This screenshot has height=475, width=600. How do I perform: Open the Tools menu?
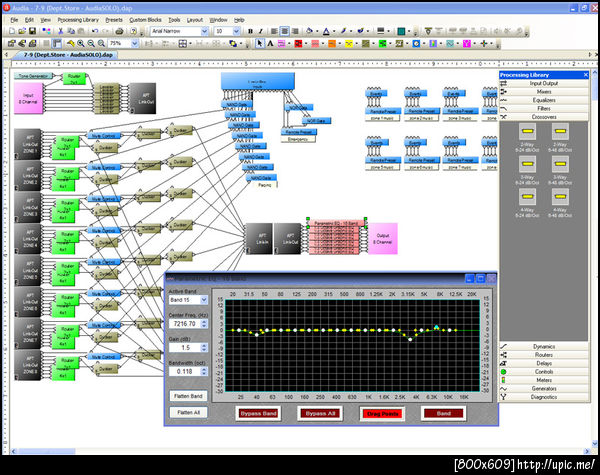tap(174, 20)
